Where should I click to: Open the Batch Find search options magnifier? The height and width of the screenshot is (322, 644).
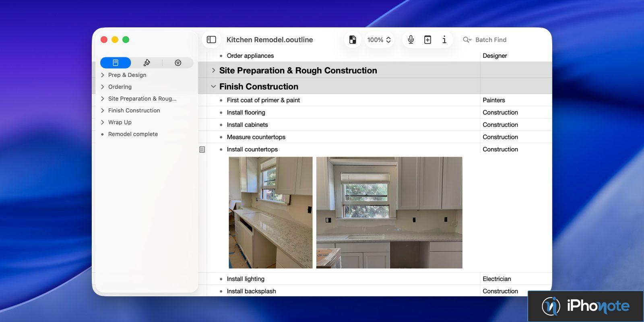click(467, 39)
